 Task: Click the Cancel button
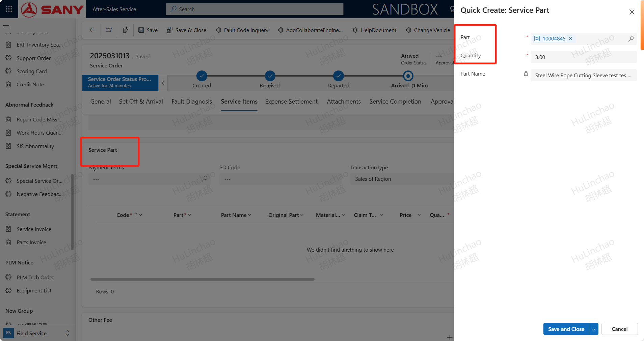(x=620, y=329)
